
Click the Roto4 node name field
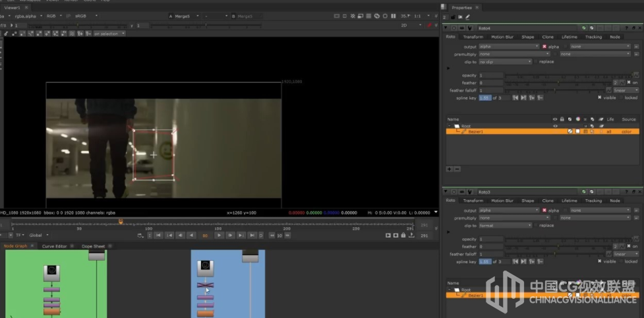528,28
